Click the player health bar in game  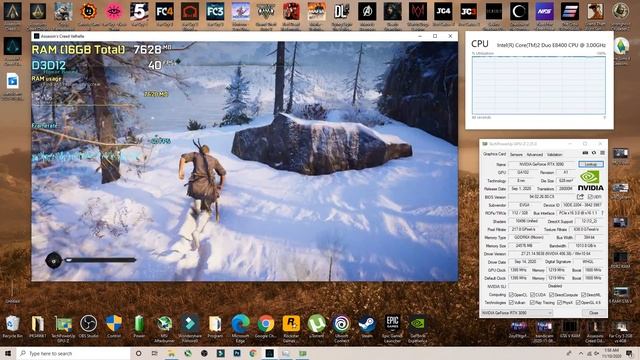point(100,260)
